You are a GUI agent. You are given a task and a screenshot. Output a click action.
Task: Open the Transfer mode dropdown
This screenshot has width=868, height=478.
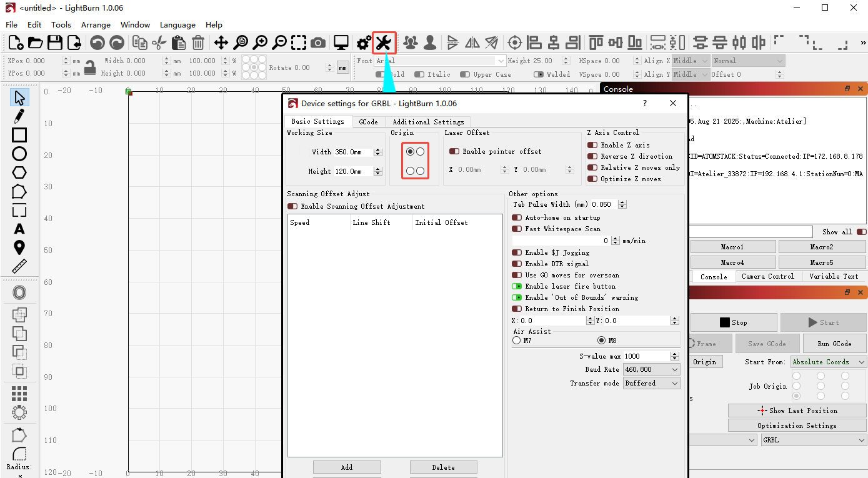click(651, 383)
